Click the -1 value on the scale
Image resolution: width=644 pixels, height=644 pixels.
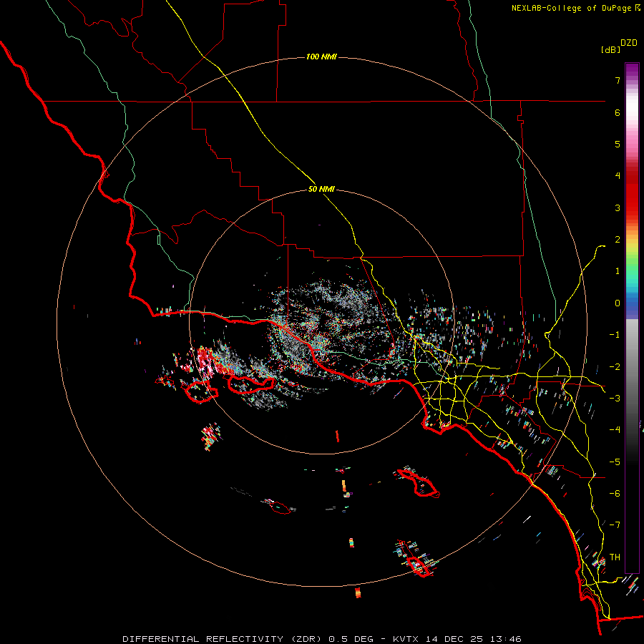tap(615, 335)
